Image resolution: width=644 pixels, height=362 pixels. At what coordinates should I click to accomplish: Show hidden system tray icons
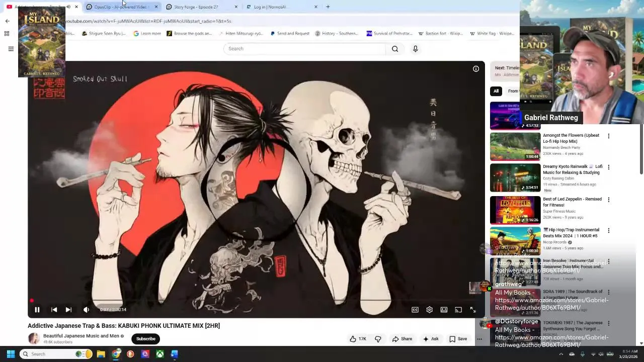(561, 354)
